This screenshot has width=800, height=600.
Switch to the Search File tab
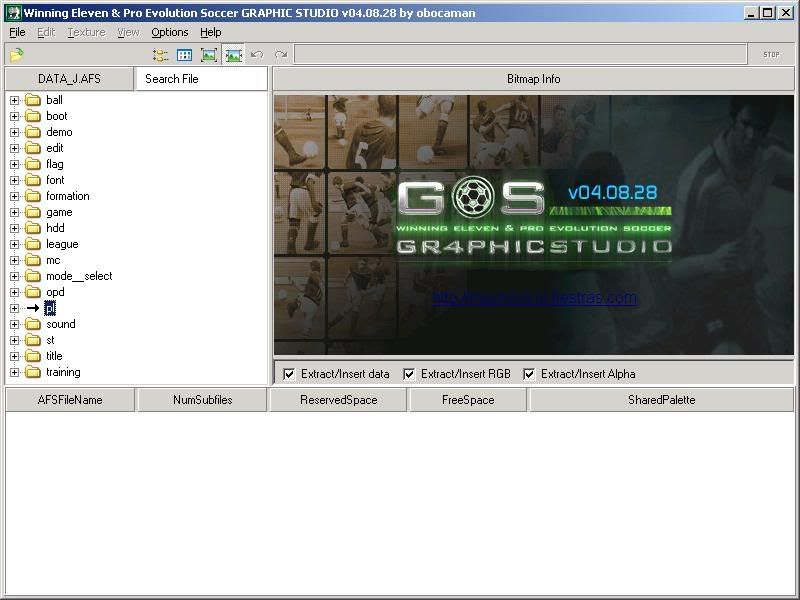201,79
